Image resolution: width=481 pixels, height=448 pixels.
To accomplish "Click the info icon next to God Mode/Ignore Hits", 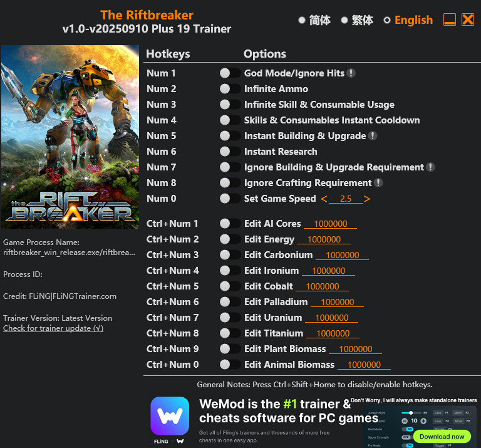I will coord(351,73).
